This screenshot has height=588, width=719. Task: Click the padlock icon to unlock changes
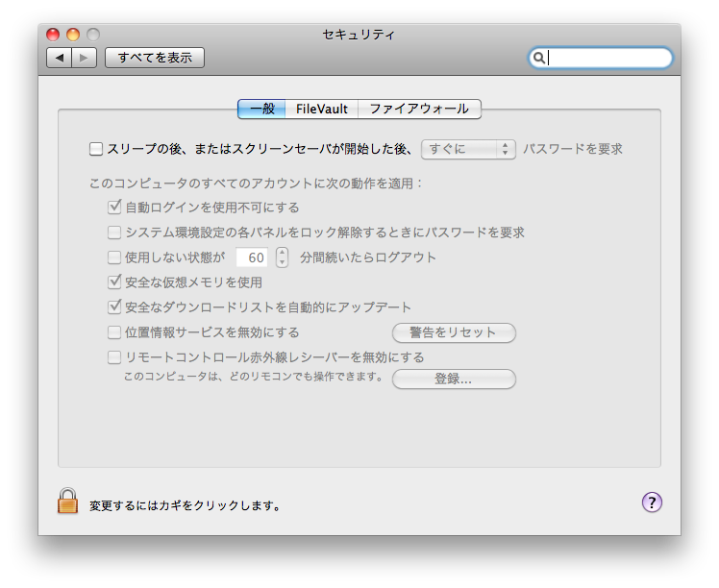point(67,501)
